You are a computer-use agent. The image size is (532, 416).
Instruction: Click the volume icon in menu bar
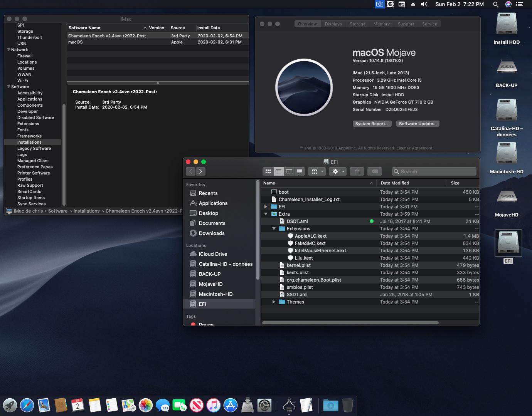(x=424, y=4)
